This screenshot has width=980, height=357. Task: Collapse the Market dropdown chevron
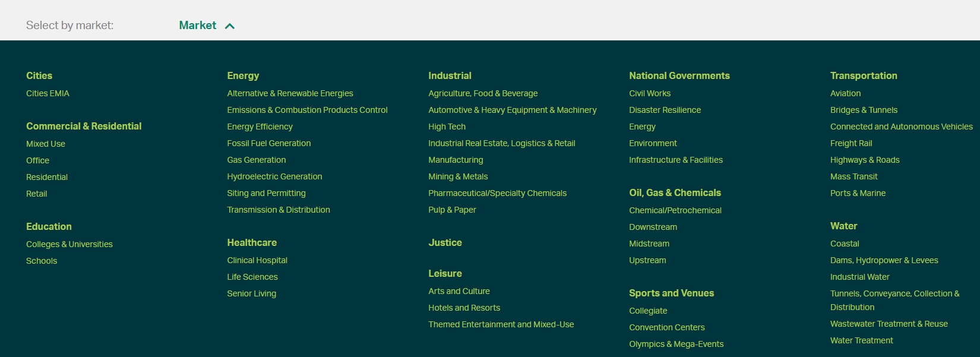230,26
